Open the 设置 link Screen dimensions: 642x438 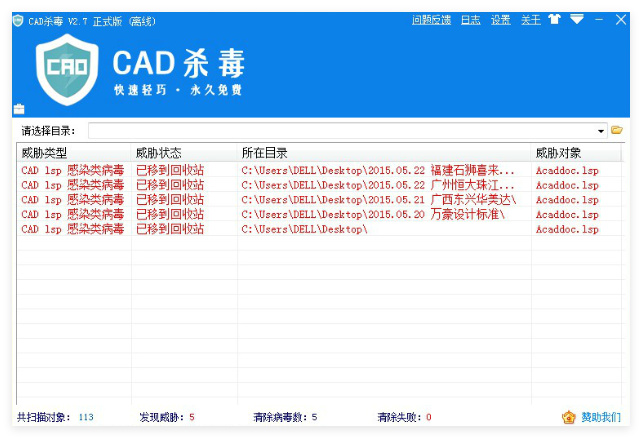pos(500,20)
